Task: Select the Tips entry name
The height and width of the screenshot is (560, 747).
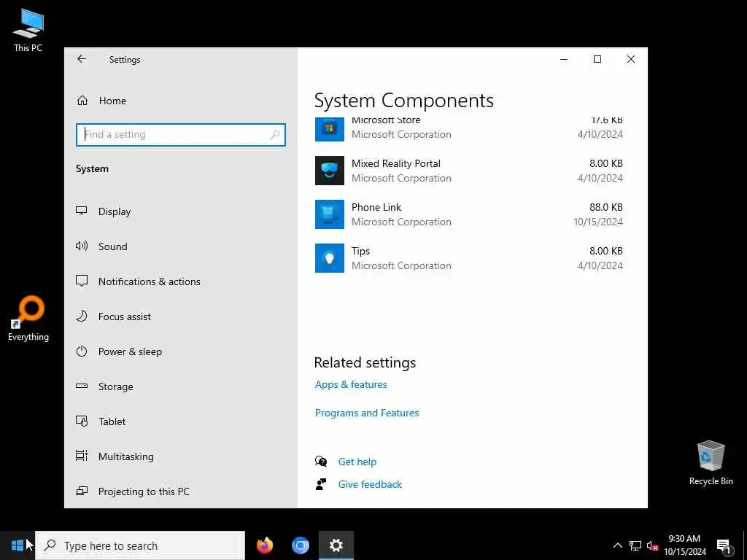Action: point(360,251)
